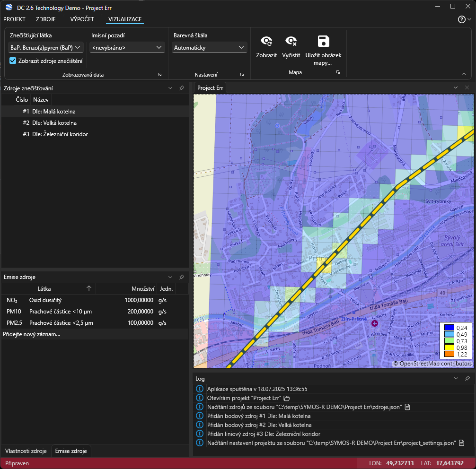Collapse the ribbon with chevron arrow
Image resolution: width=476 pixels, height=469 pixels.
463,74
